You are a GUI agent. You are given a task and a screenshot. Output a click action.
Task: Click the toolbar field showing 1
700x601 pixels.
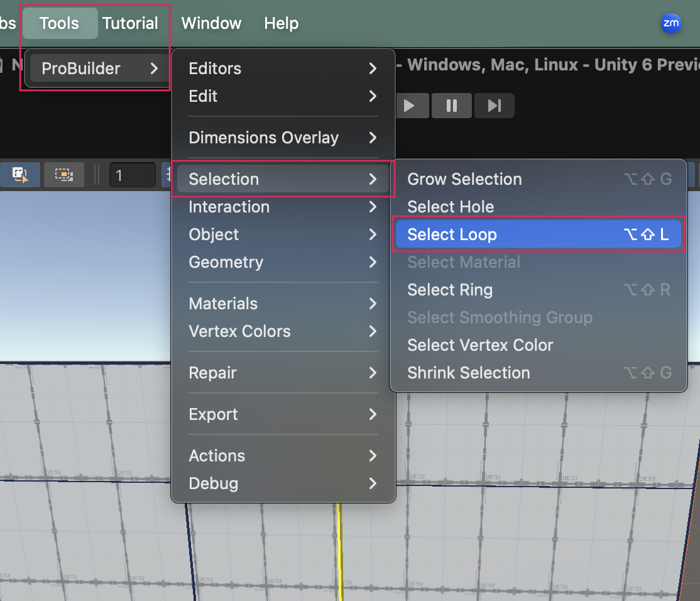pyautogui.click(x=132, y=175)
